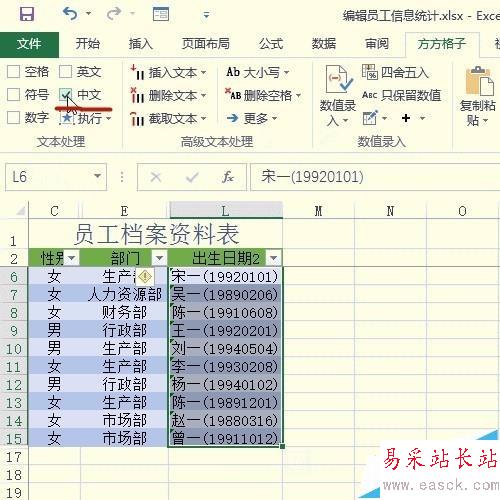
Task: Click the edit pencil icon in 数值录入 group
Action: tap(370, 118)
